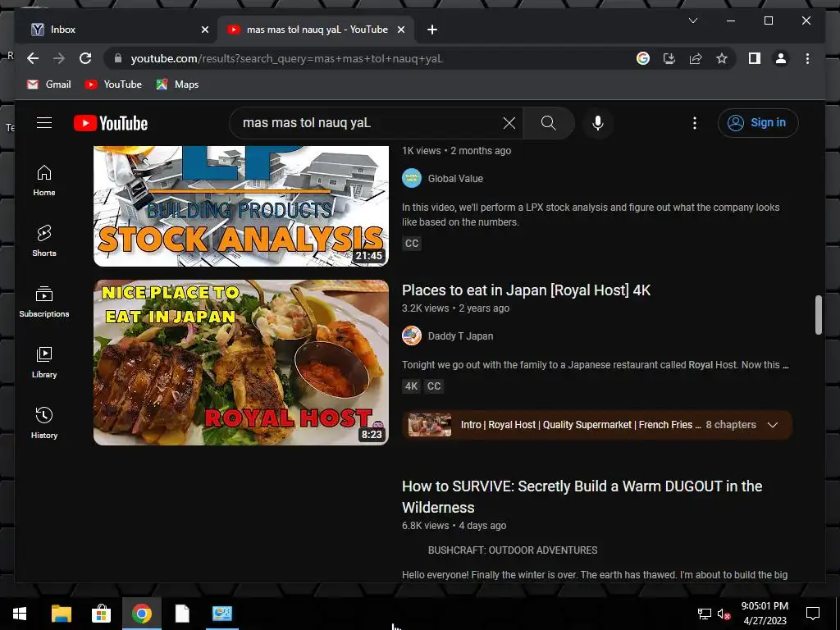The width and height of the screenshot is (840, 630).
Task: Open the Maps bookmark
Action: point(177,84)
